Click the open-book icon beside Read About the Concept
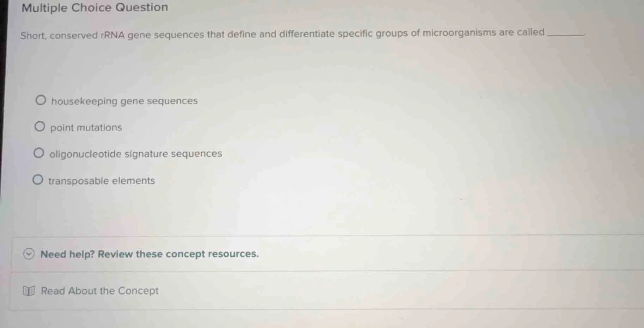Viewport: 644px width, 328px height. point(29,291)
